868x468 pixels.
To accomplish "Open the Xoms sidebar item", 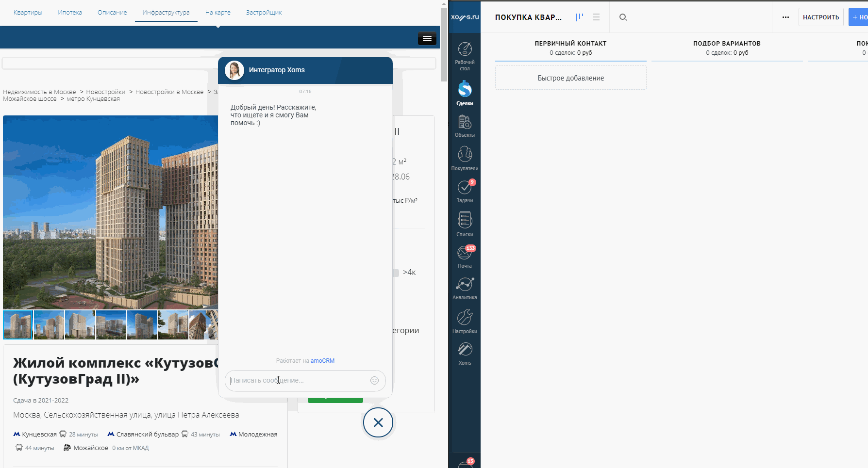I will [x=465, y=354].
